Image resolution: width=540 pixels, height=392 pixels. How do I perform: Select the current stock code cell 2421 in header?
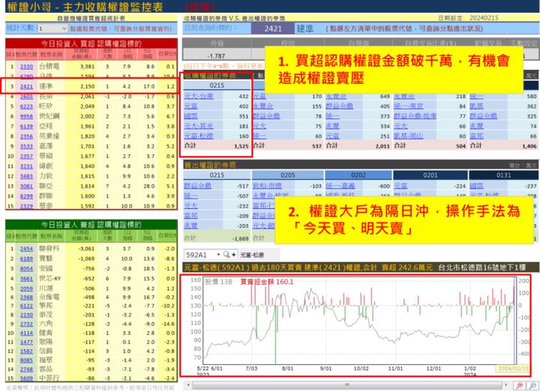pos(273,28)
